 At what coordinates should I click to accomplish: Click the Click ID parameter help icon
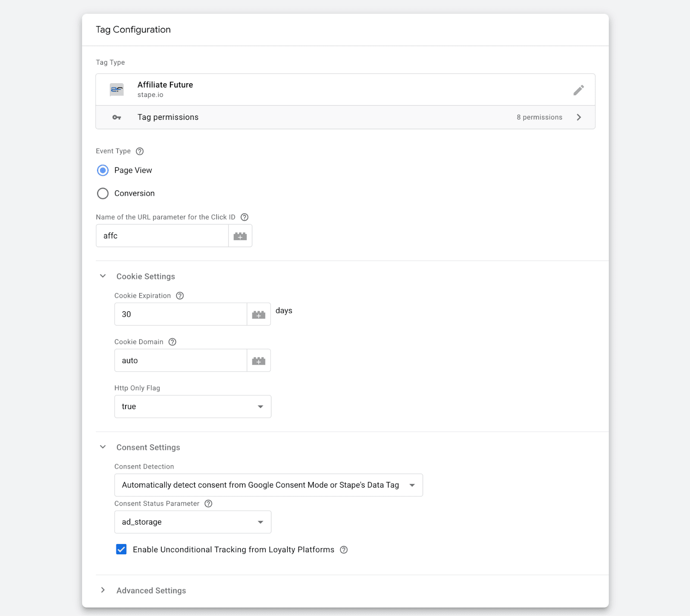245,217
